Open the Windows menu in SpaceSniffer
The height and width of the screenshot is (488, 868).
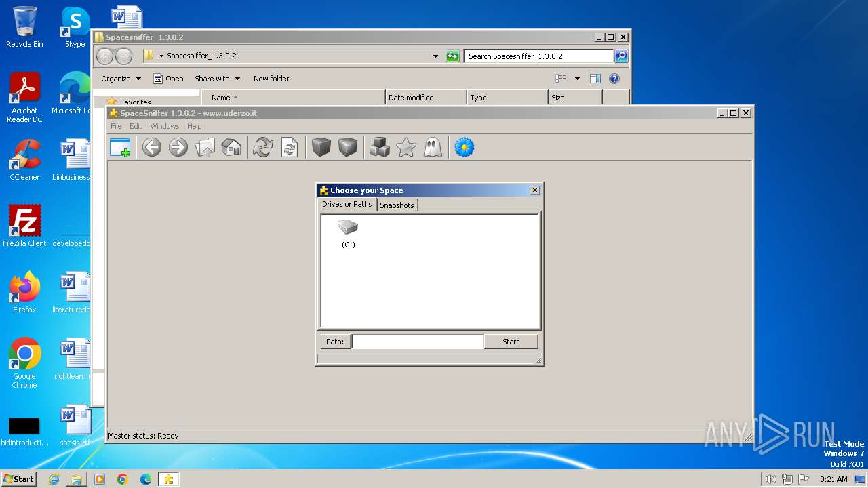pos(165,126)
